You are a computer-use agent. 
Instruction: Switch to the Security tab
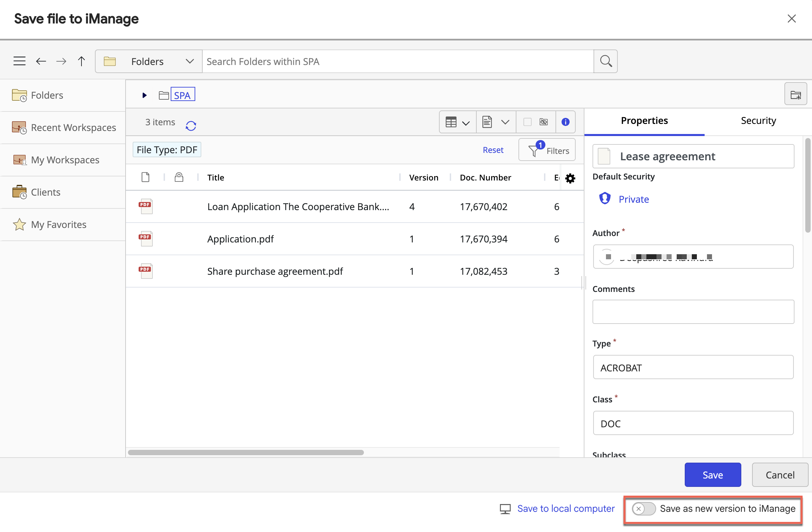point(758,121)
